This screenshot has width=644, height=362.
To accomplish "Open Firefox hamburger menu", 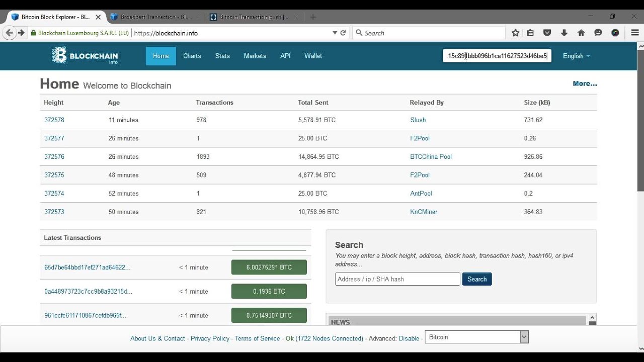I will coord(635,33).
